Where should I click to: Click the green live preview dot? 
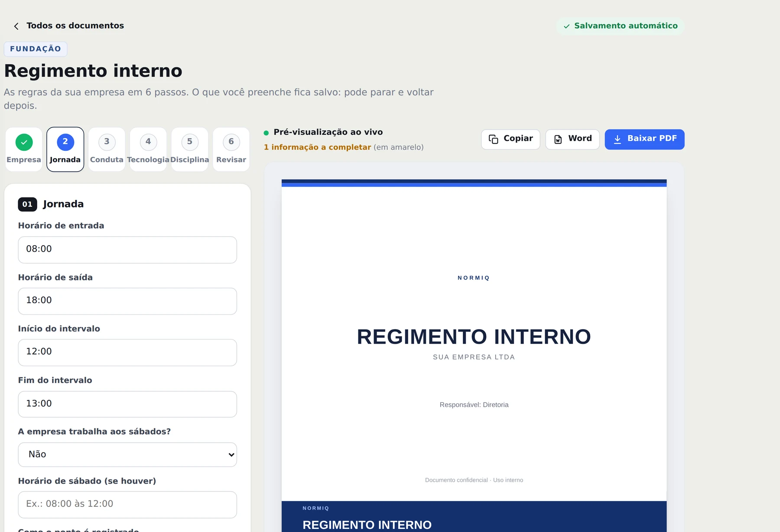pos(266,133)
